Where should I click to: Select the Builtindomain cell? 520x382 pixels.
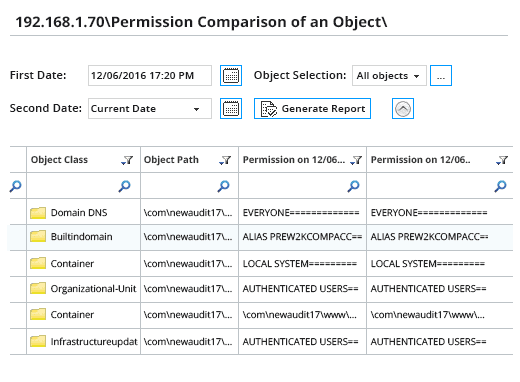coord(83,237)
